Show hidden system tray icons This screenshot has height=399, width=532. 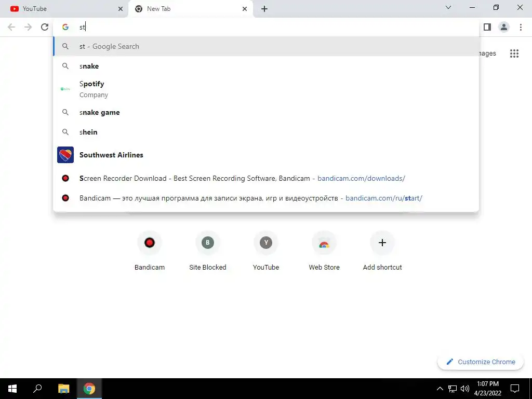pos(440,389)
